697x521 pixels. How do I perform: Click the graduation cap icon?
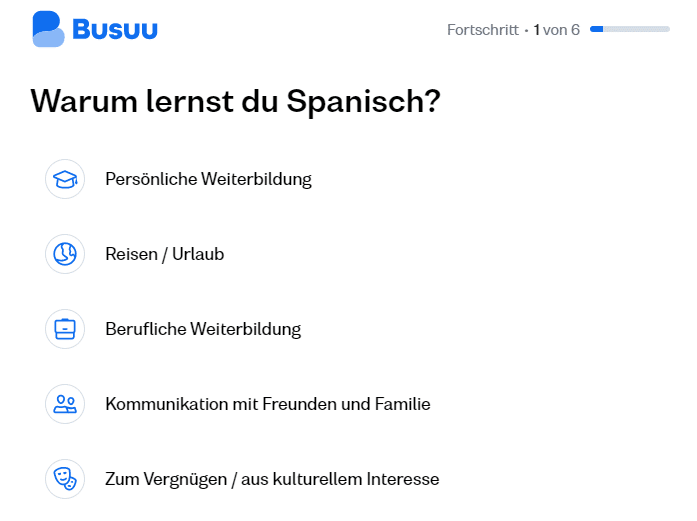point(65,179)
